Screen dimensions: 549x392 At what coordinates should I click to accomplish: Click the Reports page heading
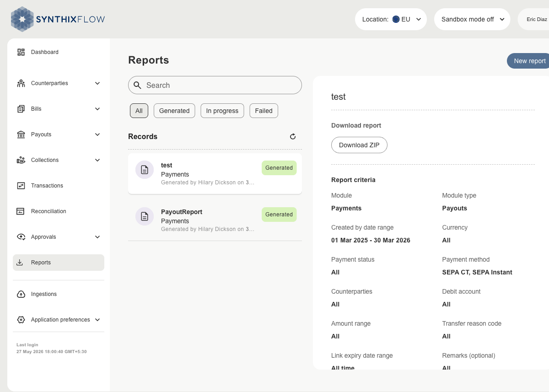(149, 60)
